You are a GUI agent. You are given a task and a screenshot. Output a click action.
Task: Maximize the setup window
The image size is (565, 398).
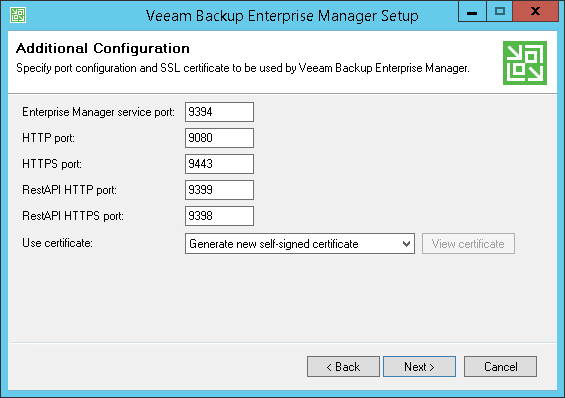point(499,12)
